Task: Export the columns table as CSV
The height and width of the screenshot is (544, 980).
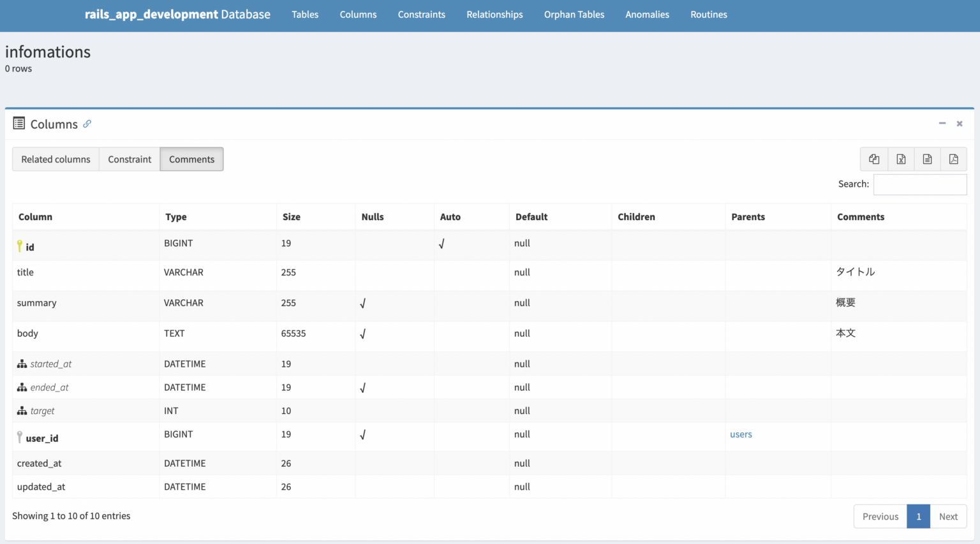Action: pos(927,159)
